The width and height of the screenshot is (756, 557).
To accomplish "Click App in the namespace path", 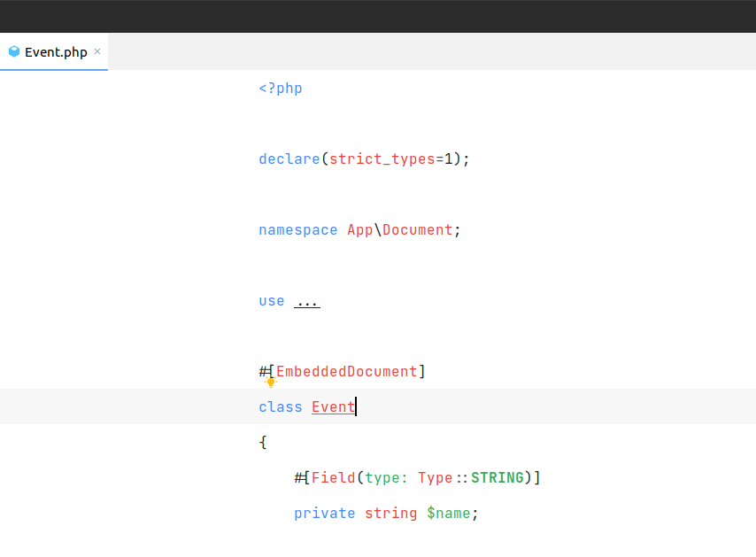I will coord(359,230).
